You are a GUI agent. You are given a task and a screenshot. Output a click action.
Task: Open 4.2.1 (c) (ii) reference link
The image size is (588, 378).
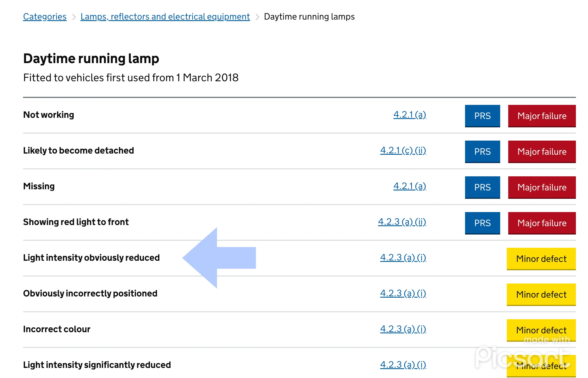[403, 150]
